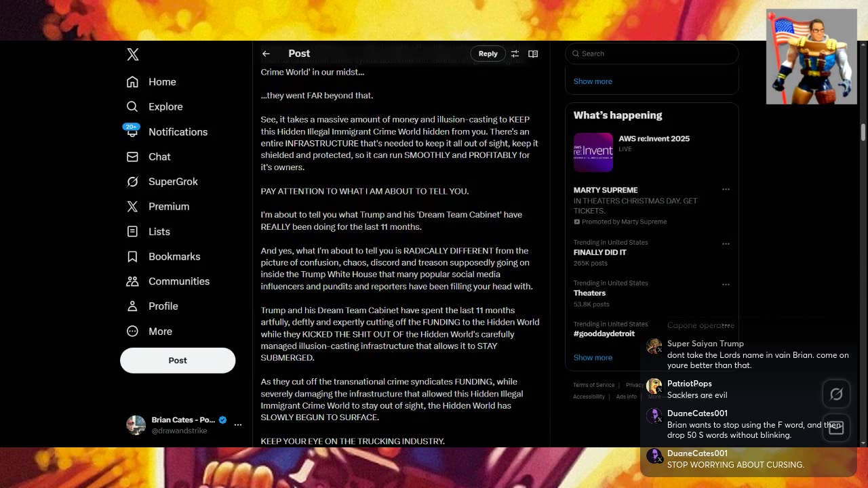Click the search magnifier icon
The width and height of the screenshot is (868, 488).
click(576, 54)
